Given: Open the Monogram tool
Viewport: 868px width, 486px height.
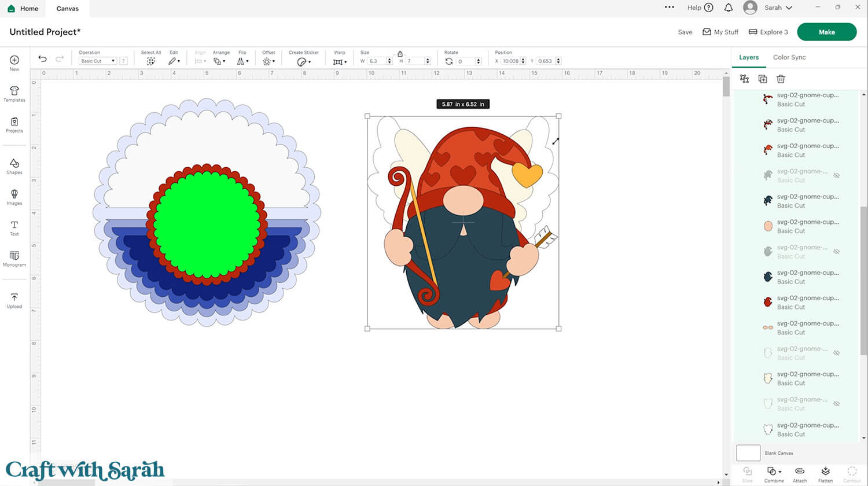Looking at the screenshot, I should [x=14, y=258].
